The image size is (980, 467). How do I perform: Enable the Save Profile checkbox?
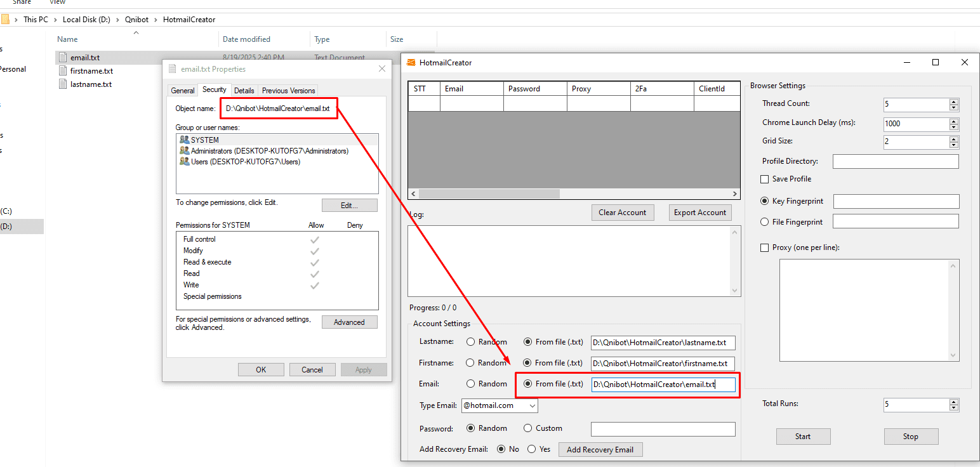pos(764,179)
